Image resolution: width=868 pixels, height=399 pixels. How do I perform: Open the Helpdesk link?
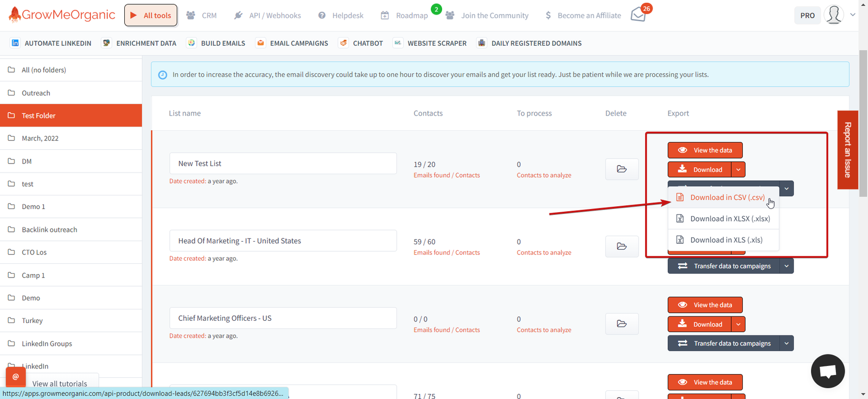click(341, 15)
